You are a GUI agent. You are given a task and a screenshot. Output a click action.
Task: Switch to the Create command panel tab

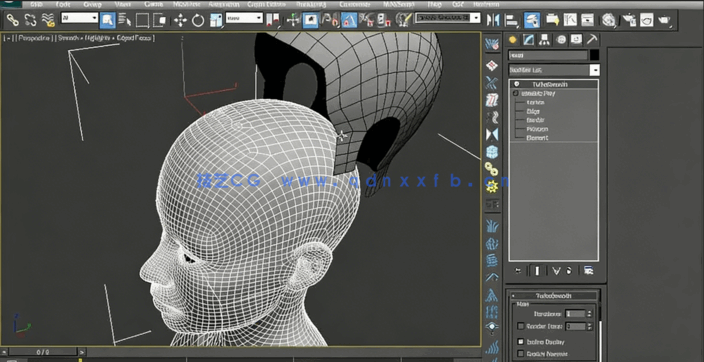click(513, 40)
